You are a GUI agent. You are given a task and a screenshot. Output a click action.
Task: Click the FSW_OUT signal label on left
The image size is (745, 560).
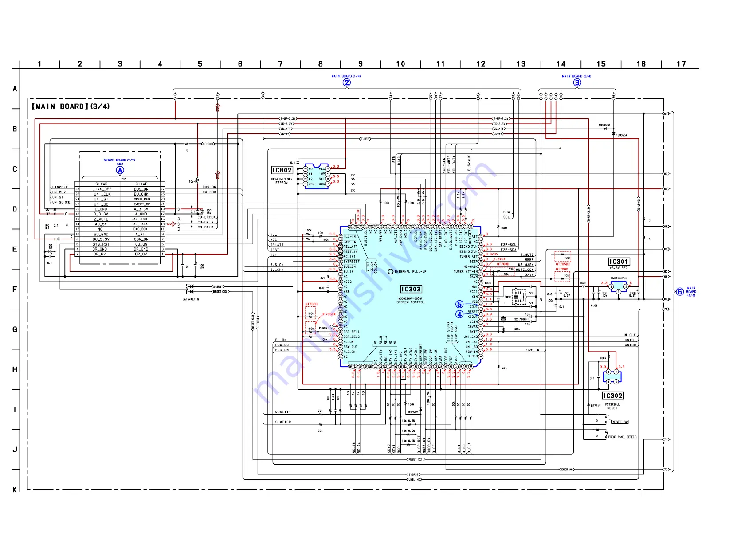283,345
